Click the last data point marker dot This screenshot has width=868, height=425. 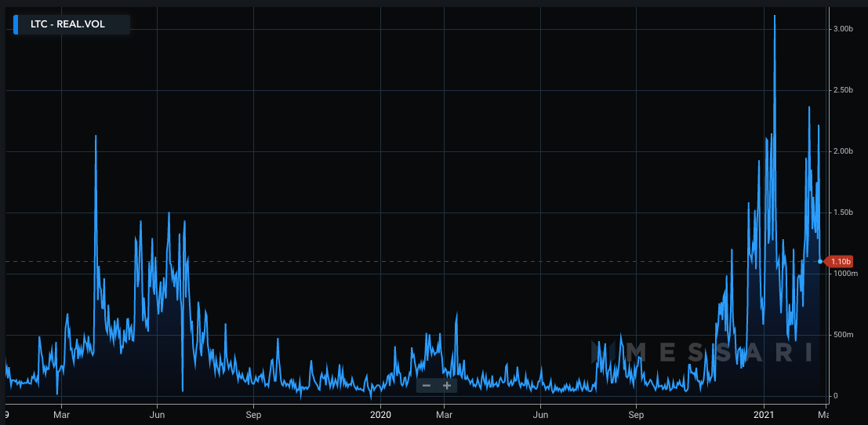[820, 261]
